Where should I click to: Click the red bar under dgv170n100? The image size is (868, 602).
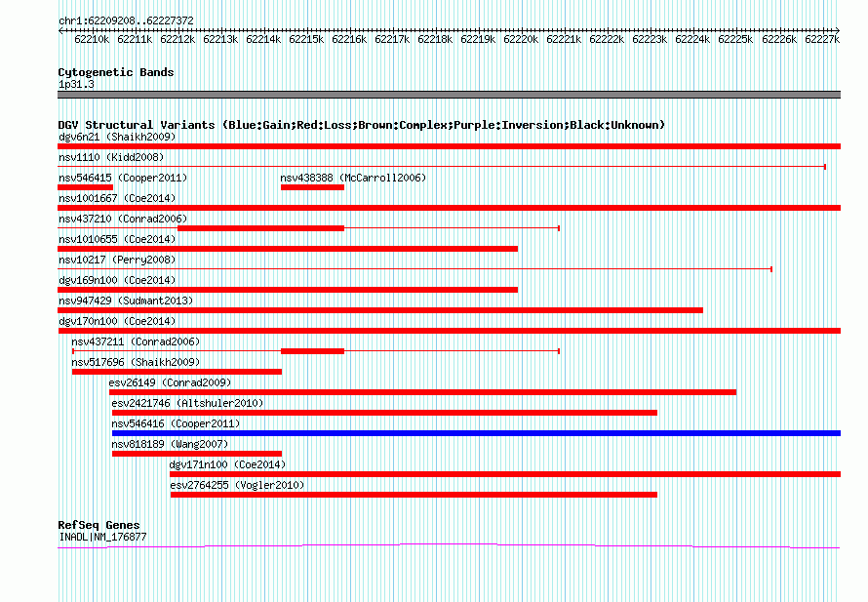[x=449, y=331]
